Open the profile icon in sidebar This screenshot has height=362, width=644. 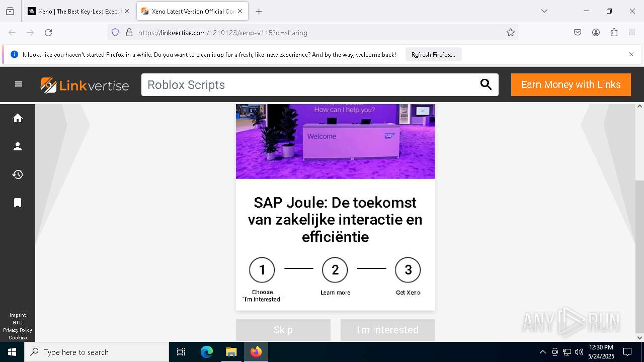point(18,146)
